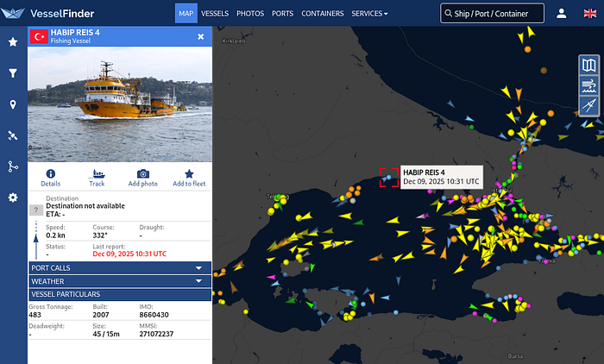
Task: Open the SERVICES dropdown menu
Action: click(369, 14)
